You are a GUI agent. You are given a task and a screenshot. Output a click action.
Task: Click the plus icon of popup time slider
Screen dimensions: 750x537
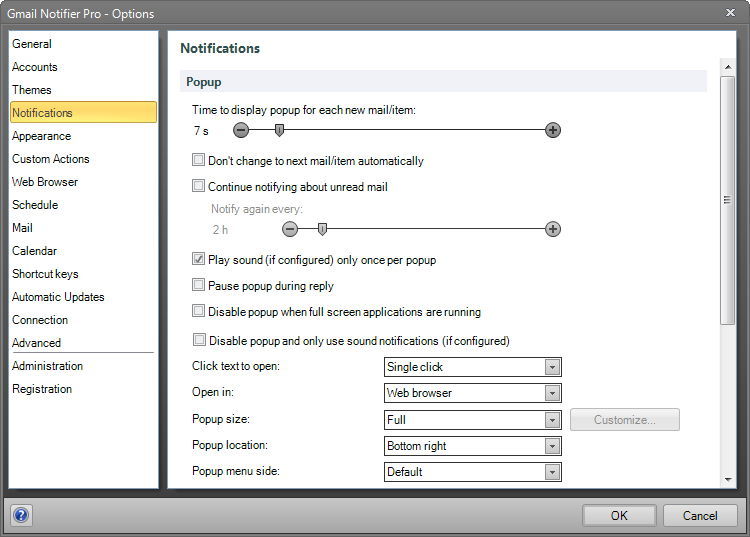coord(552,130)
